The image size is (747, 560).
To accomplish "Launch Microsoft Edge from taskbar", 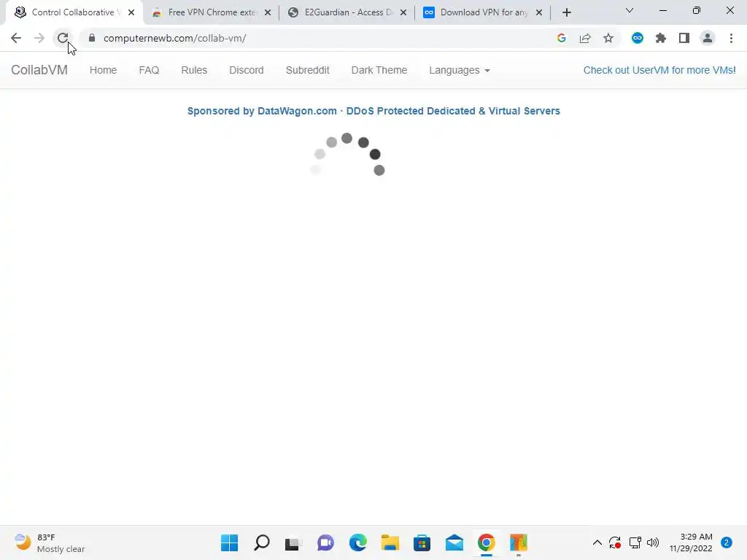I will (357, 542).
